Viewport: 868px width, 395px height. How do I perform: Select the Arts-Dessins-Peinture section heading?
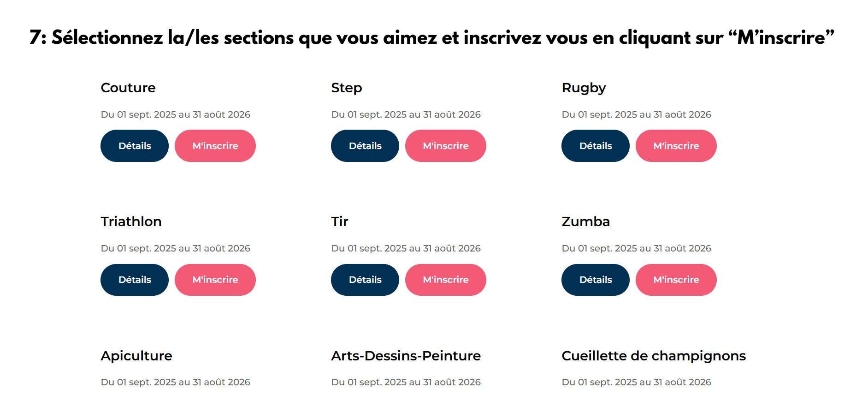(406, 356)
